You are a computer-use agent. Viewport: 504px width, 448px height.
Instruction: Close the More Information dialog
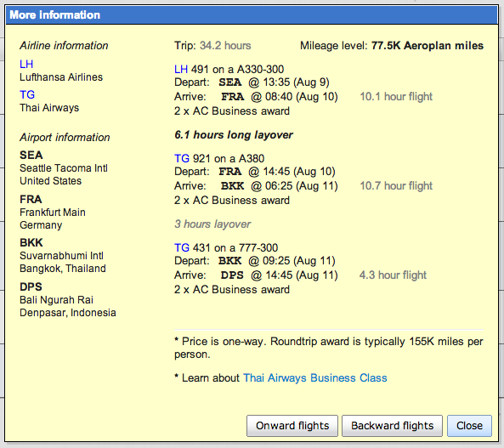point(469,426)
